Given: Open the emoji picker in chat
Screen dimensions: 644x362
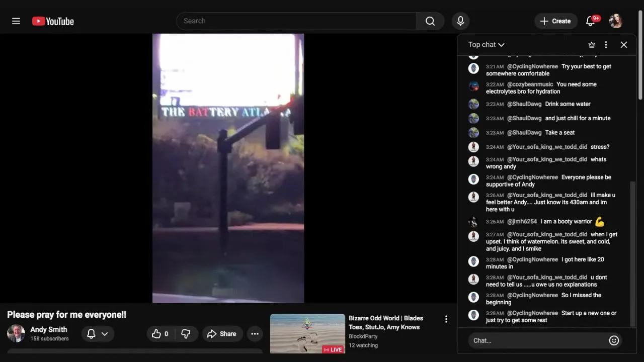Looking at the screenshot, I should coord(614,340).
